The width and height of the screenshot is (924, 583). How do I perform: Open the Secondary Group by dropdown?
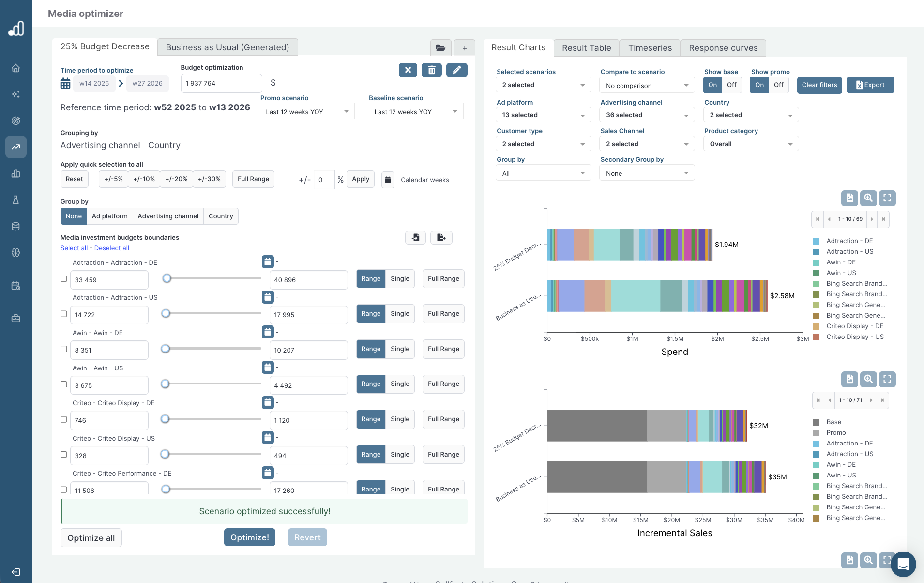point(647,173)
